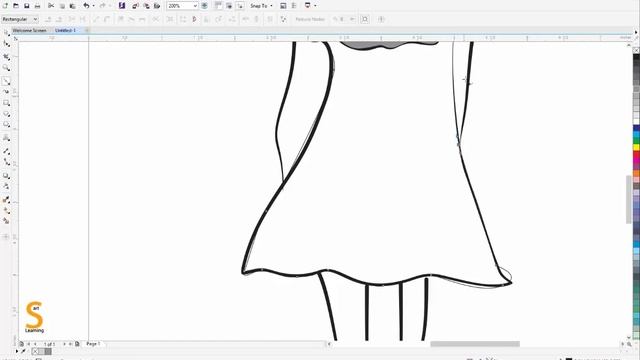Expand the document palette flyout arrow
Image resolution: width=640 pixels, height=360 pixels.
17,351
